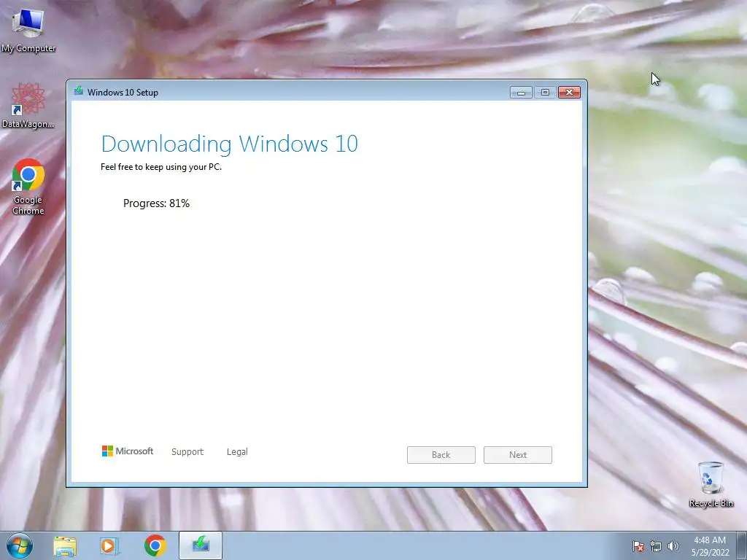Open the Support link
747x560 pixels.
coord(187,452)
